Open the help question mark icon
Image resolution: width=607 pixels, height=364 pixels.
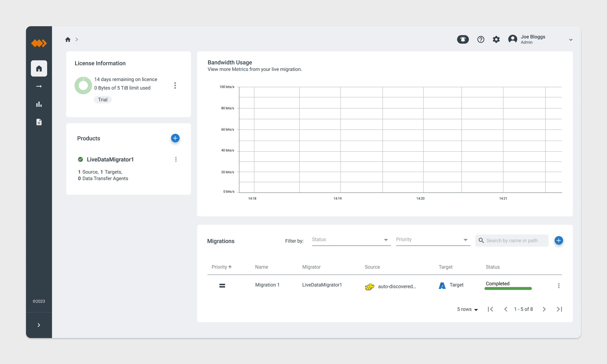(481, 39)
